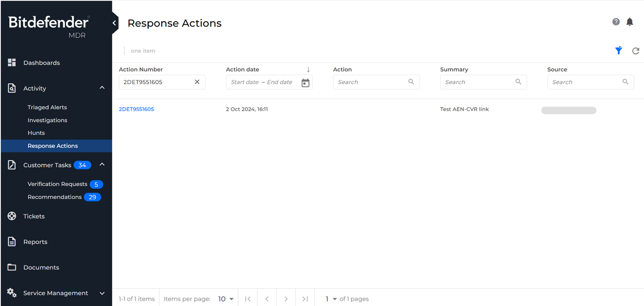The image size is (644, 306).
Task: Open the notifications bell
Action: pos(630,22)
